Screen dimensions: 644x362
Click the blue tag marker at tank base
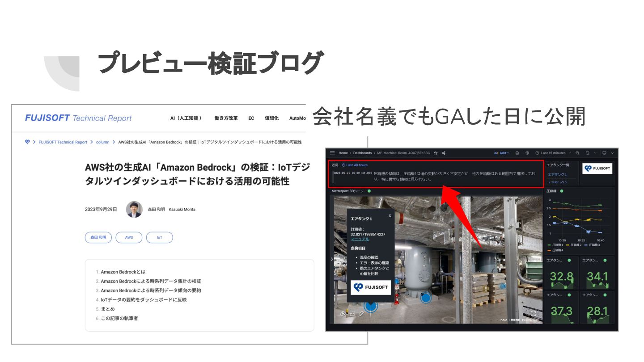coord(426,299)
